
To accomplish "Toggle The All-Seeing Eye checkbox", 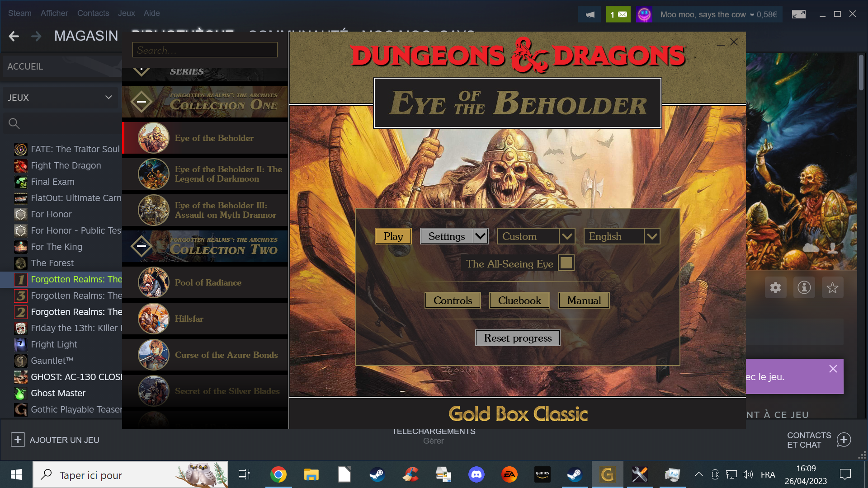I will pyautogui.click(x=566, y=263).
